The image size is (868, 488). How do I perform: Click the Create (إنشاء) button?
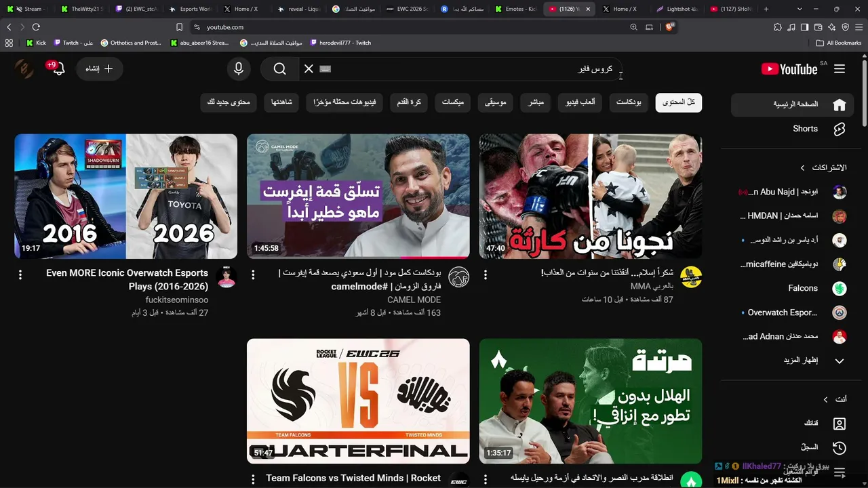(99, 68)
